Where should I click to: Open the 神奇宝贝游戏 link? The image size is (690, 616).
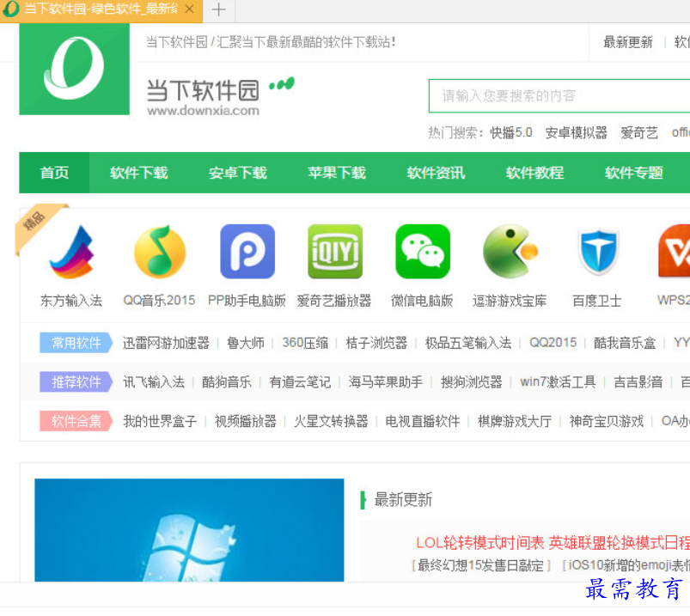pyautogui.click(x=607, y=421)
